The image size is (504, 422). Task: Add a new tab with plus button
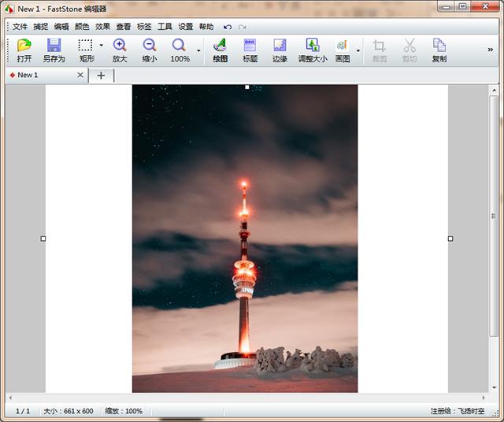(101, 76)
